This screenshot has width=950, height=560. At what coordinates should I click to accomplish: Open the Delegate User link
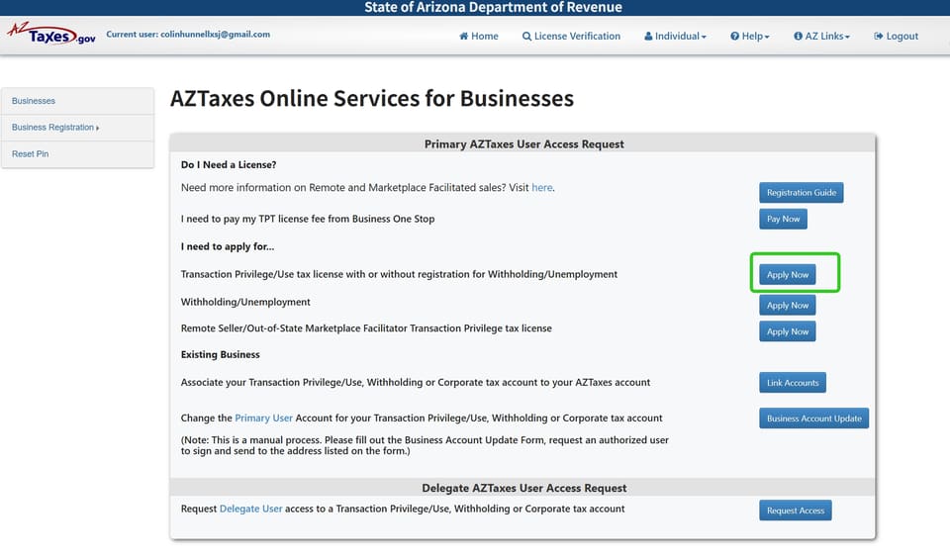click(250, 510)
